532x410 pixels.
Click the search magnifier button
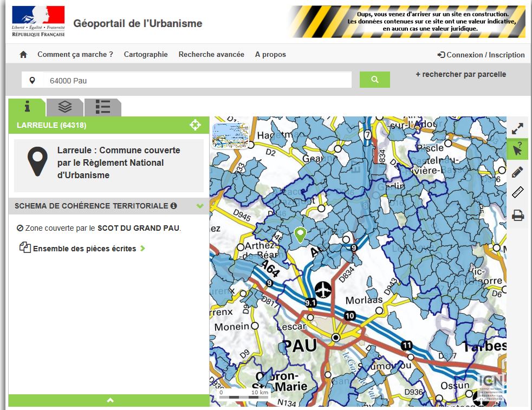pyautogui.click(x=374, y=80)
